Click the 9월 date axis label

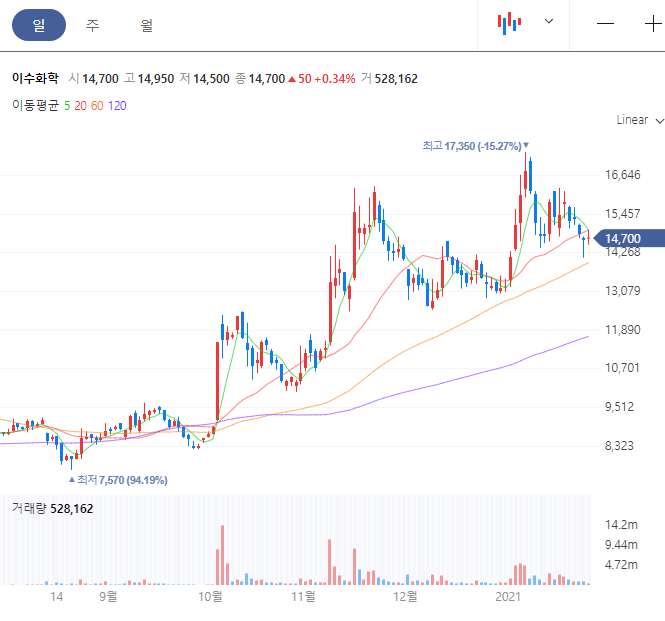pyautogui.click(x=108, y=596)
